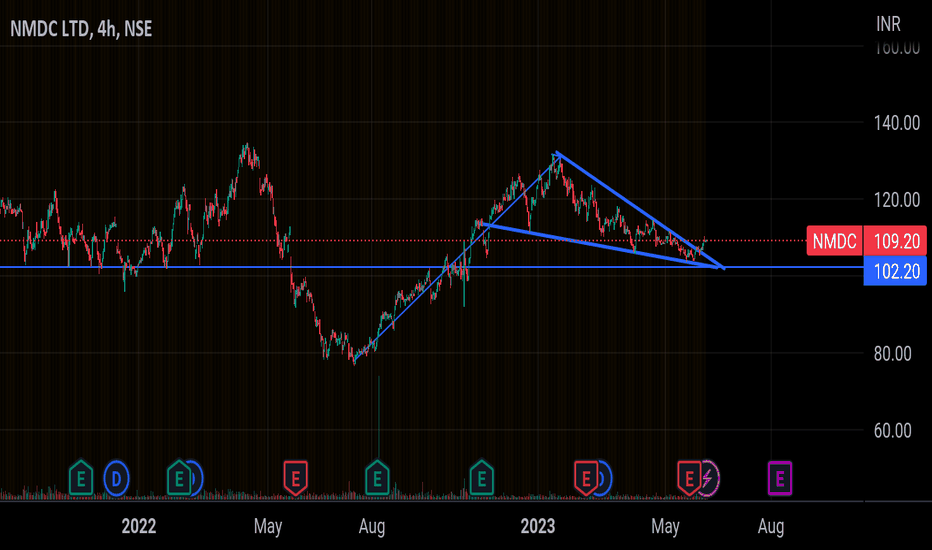Click the INR currency label

click(888, 24)
